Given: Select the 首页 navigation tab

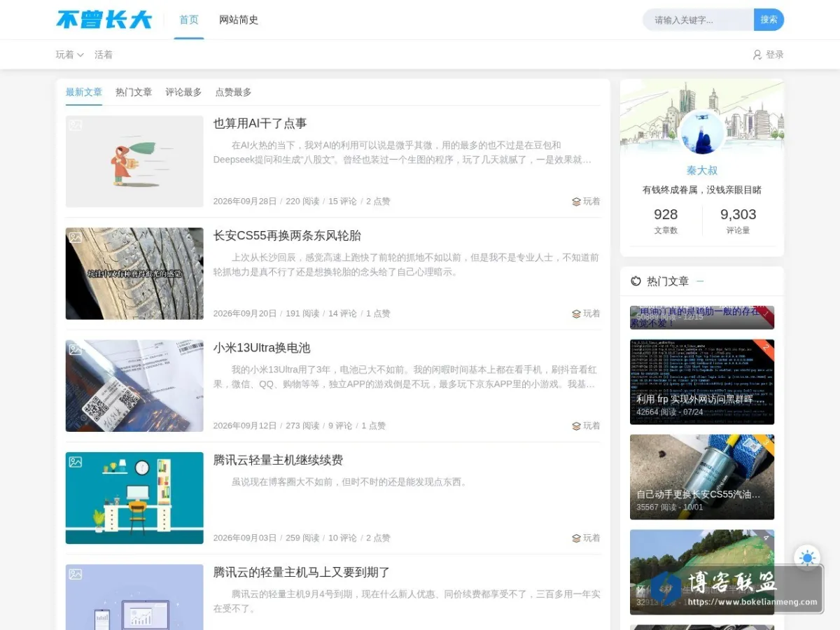Looking at the screenshot, I should [x=189, y=20].
